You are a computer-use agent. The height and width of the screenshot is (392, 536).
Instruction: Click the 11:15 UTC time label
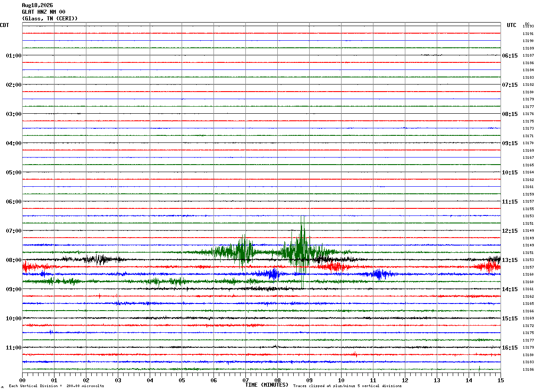510,202
